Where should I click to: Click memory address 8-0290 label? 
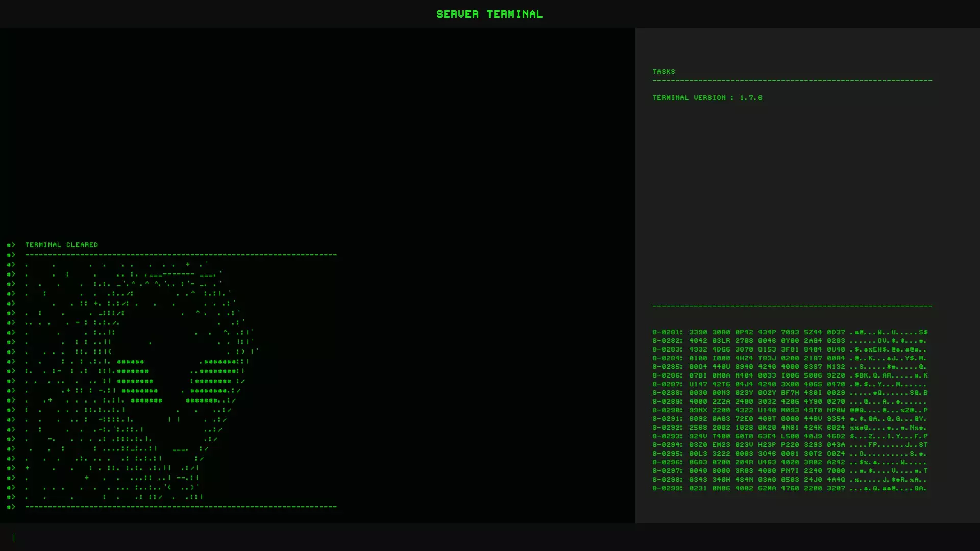pos(667,410)
